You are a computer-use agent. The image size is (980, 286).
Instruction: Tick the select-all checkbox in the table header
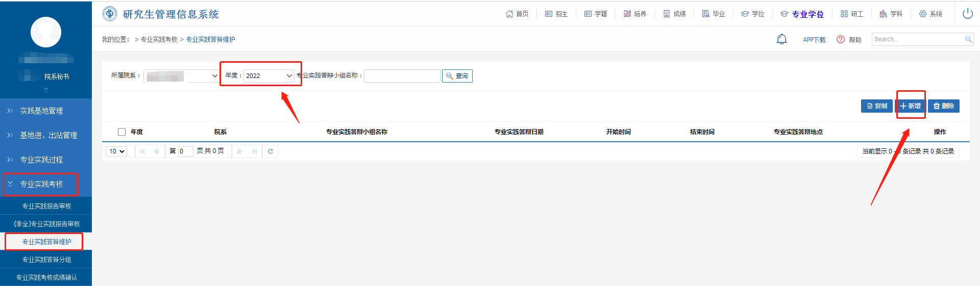pos(121,132)
